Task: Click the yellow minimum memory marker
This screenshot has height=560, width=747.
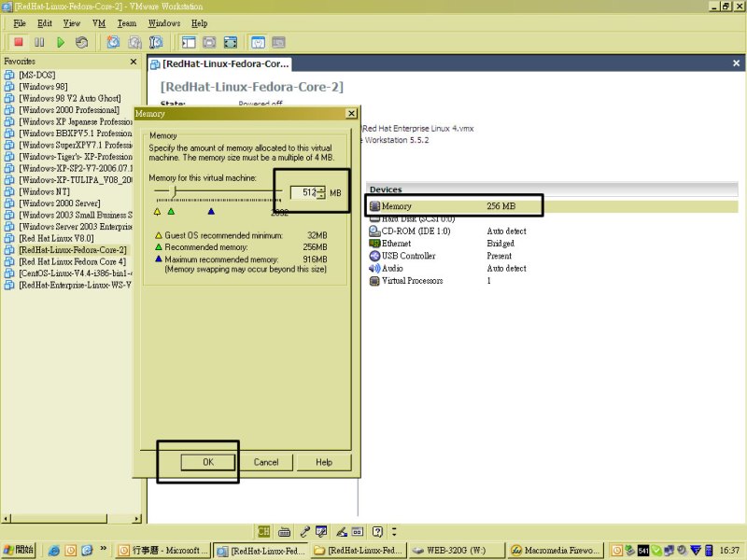Action: coord(157,212)
